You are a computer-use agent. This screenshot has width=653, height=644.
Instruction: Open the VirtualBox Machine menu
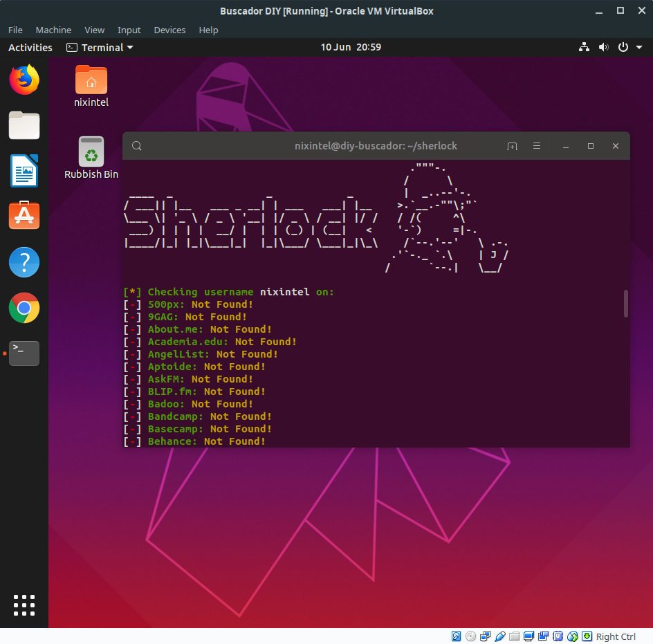click(x=53, y=30)
